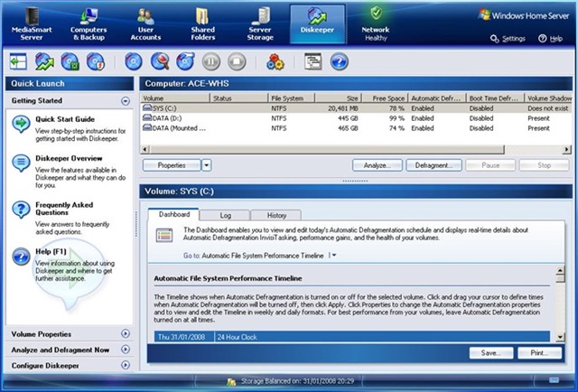The width and height of the screenshot is (578, 392).
Task: Collapse the Getting Started section
Action: point(126,100)
